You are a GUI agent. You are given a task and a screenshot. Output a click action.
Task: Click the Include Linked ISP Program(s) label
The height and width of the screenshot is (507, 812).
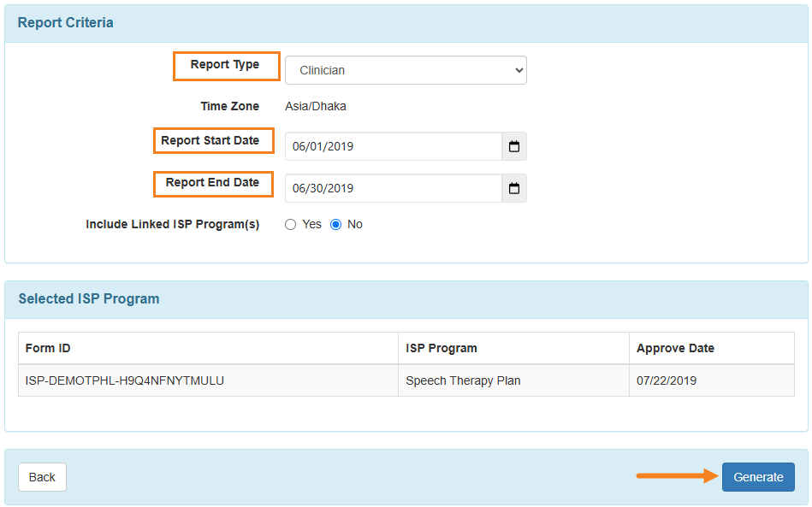click(172, 224)
